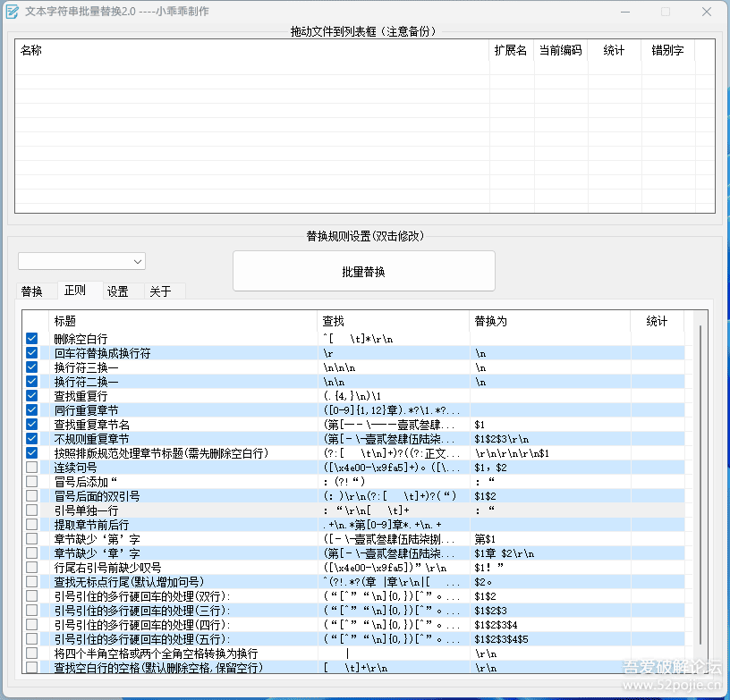
Task: Click the 当前编码 column header
Action: click(x=560, y=51)
